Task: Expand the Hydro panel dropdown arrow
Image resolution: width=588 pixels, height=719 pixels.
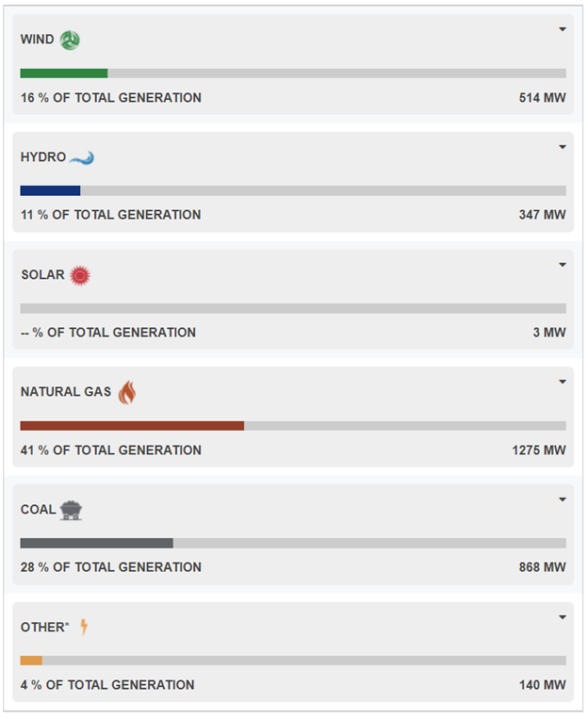Action: pyautogui.click(x=563, y=147)
